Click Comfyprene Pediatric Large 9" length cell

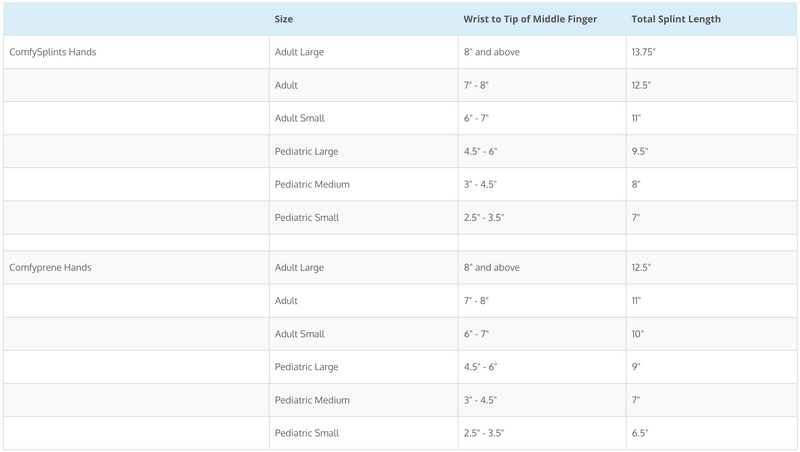(635, 367)
